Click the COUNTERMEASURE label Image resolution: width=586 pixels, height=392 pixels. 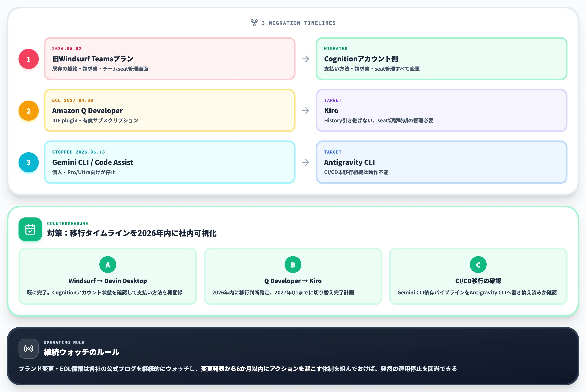pyautogui.click(x=68, y=224)
